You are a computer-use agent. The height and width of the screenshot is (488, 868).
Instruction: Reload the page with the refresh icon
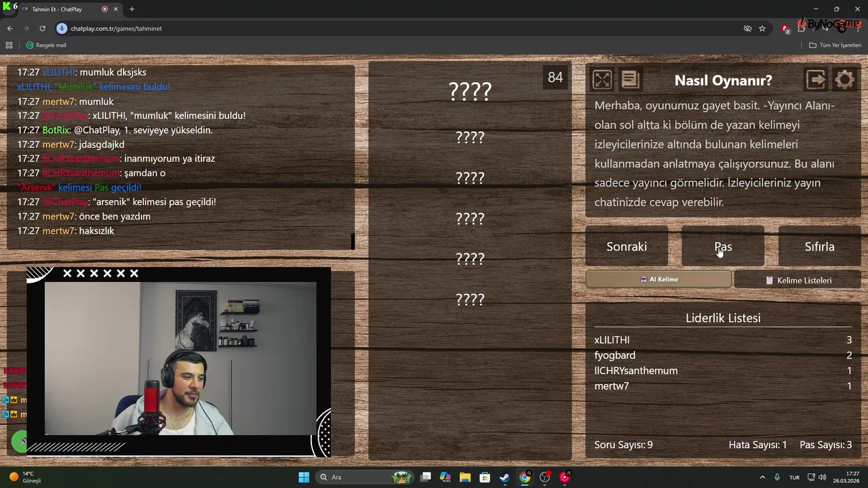[x=42, y=28]
